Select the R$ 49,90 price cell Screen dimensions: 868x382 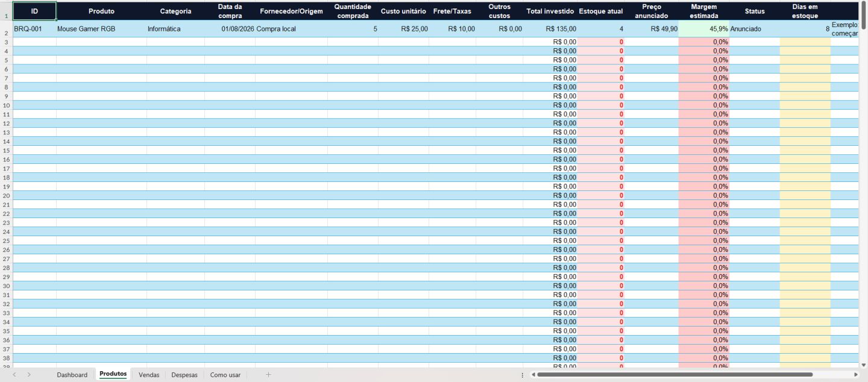[x=652, y=29]
